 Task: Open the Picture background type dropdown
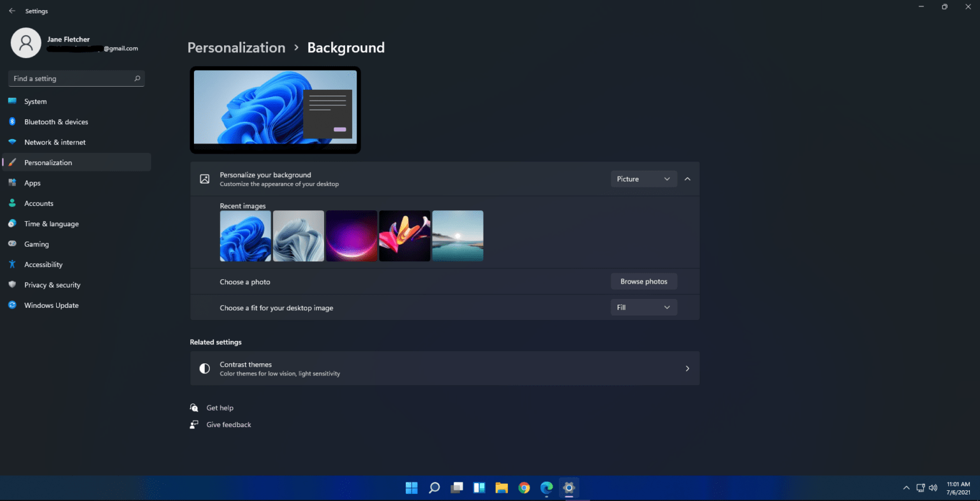[x=643, y=178]
